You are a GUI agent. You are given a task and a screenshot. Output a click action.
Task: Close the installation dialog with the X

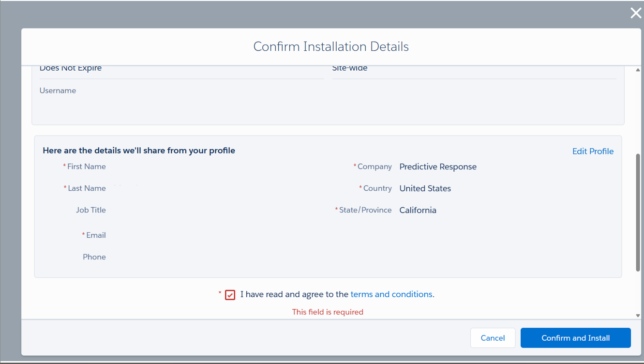(635, 13)
